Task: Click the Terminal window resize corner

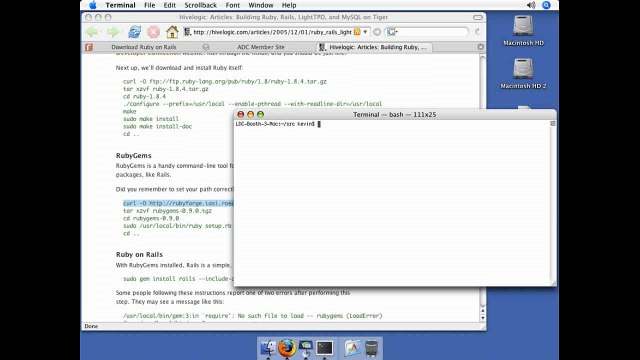Action: 553,283
